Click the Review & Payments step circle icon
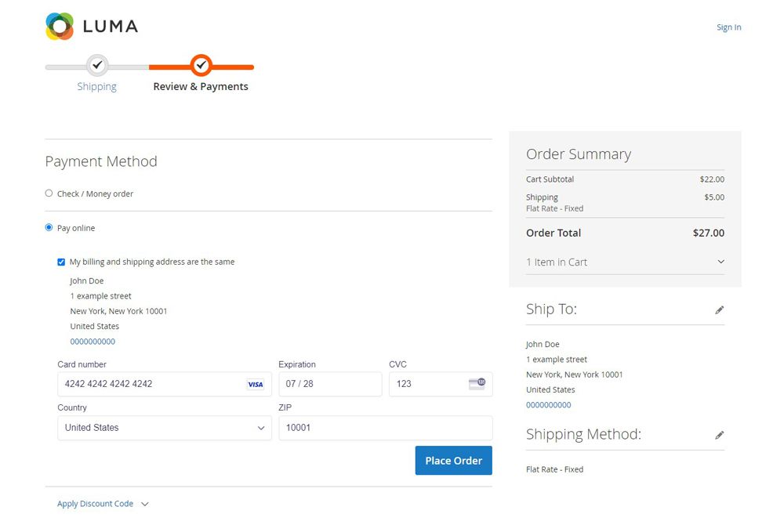 [x=201, y=66]
